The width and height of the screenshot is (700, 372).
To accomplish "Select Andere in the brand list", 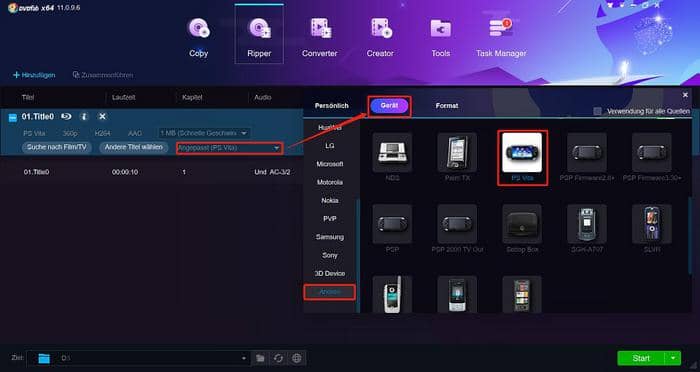I will point(330,292).
